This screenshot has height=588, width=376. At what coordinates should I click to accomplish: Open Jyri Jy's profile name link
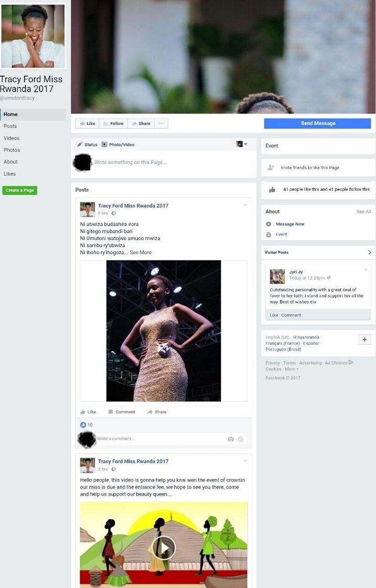pyautogui.click(x=296, y=272)
